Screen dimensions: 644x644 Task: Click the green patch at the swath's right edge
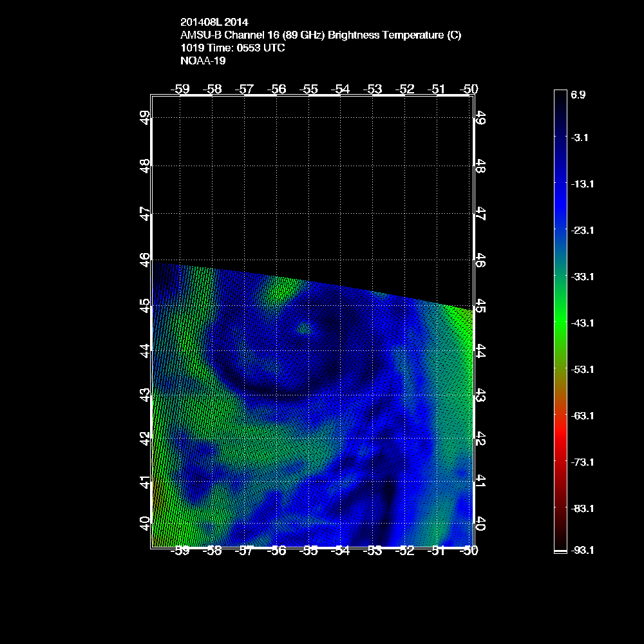(461, 325)
